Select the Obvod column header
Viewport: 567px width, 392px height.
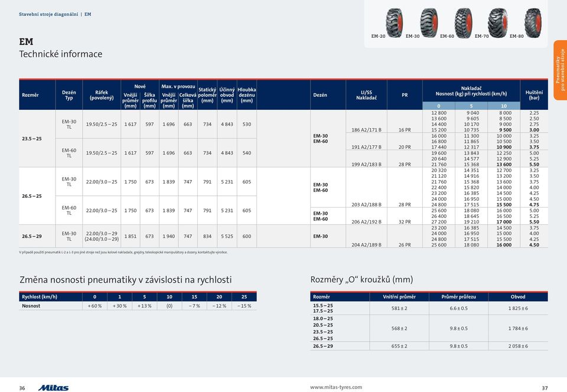518,297
